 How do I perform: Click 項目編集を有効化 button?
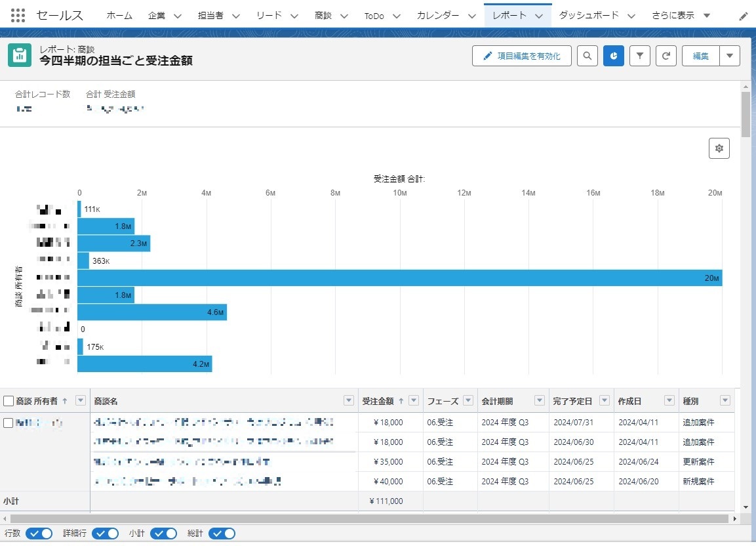click(x=522, y=56)
